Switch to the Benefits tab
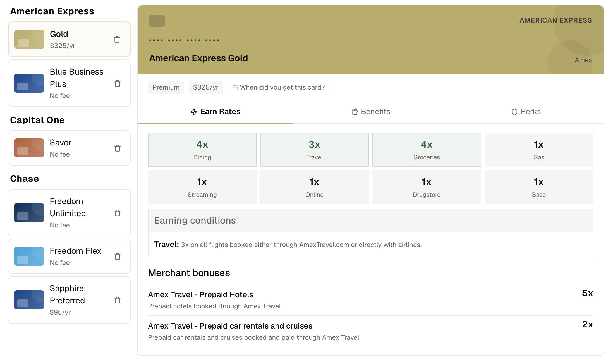Screen dimensions: 613x364 click(x=371, y=112)
